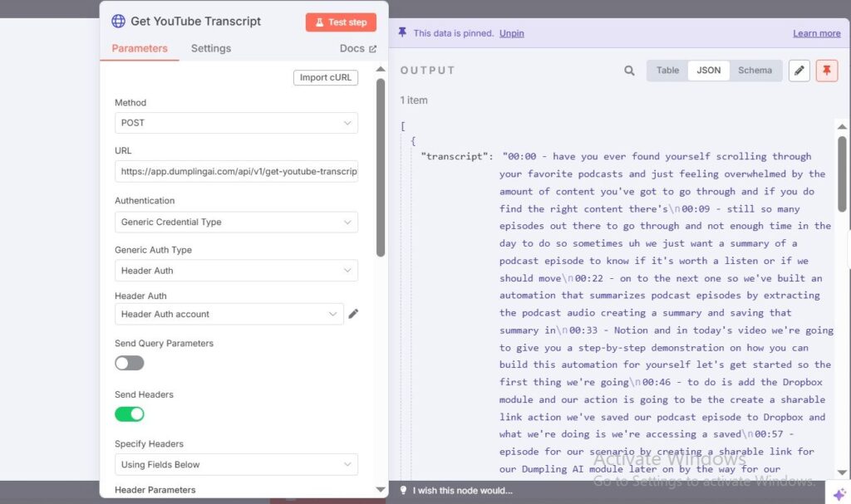Open the Specify Headers dropdown
Image resolution: width=851 pixels, height=504 pixels.
point(236,464)
